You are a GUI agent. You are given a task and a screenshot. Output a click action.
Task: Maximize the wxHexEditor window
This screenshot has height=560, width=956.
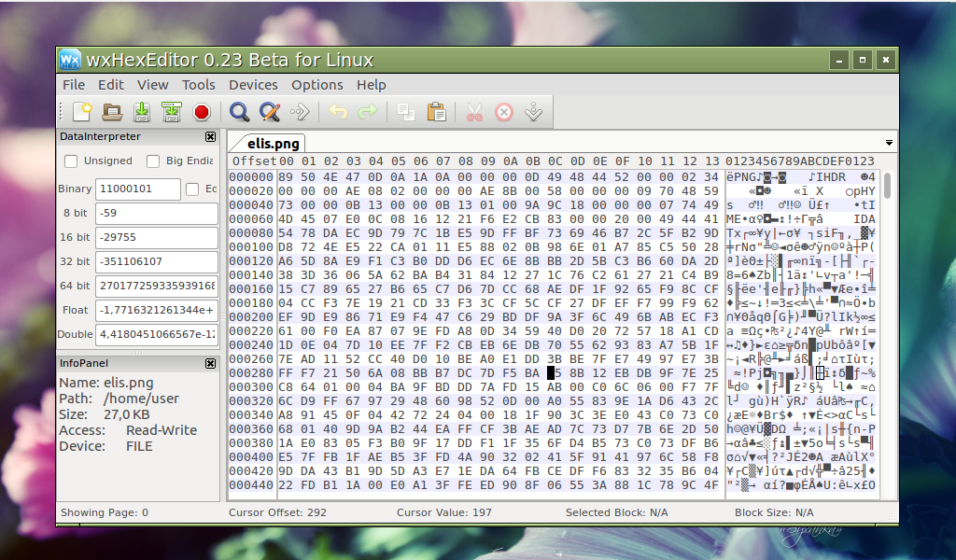(863, 60)
